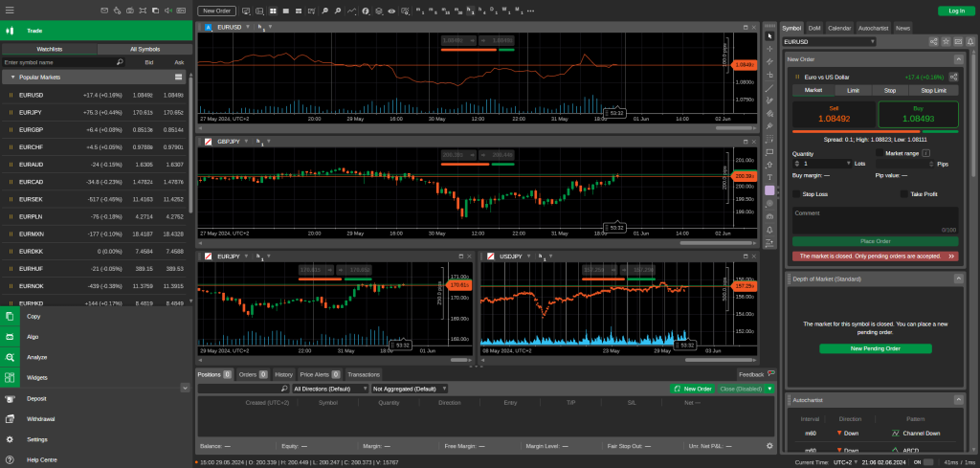Select the D1 timeframe in top toolbar

[x=495, y=11]
